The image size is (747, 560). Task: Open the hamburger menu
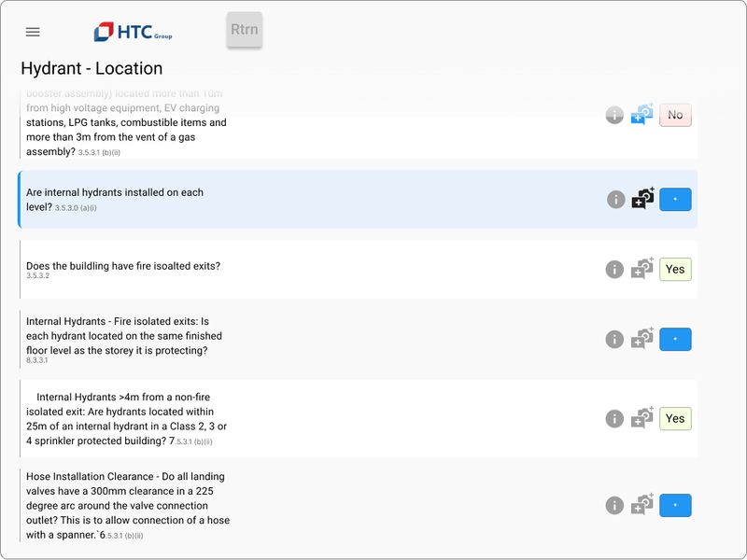[x=33, y=32]
